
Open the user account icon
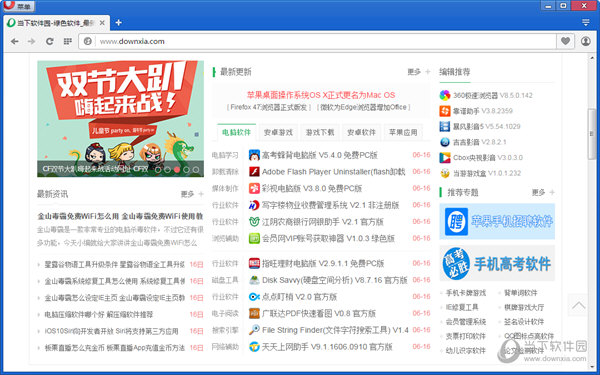(x=585, y=41)
